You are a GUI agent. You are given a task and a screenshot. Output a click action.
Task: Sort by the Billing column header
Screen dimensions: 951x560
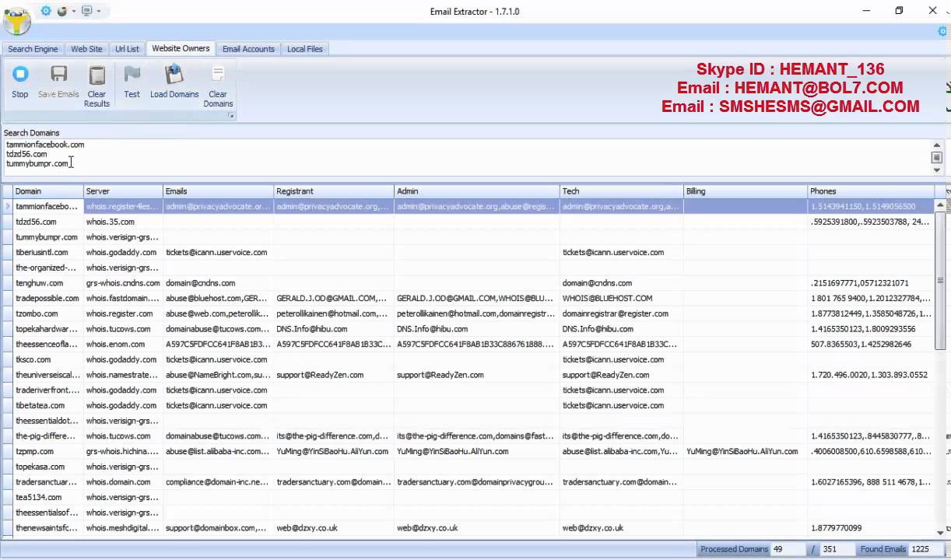[746, 191]
